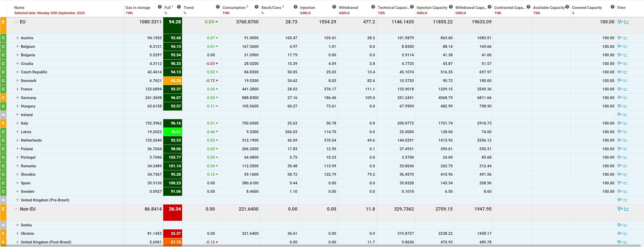The height and width of the screenshot is (247, 644).
Task: Expand the Portugal row
Action: [x=17, y=157]
